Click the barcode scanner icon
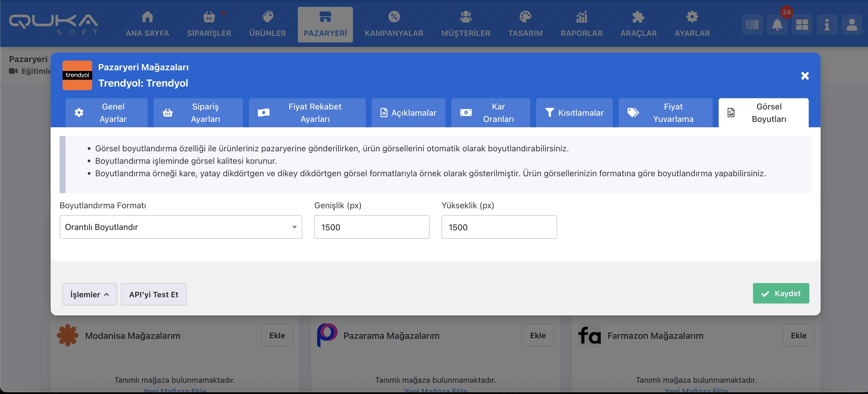 pyautogui.click(x=752, y=25)
